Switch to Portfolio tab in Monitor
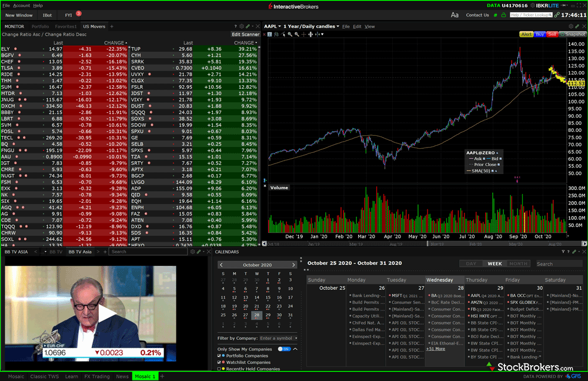Image resolution: width=588 pixels, height=381 pixels. pyautogui.click(x=40, y=26)
